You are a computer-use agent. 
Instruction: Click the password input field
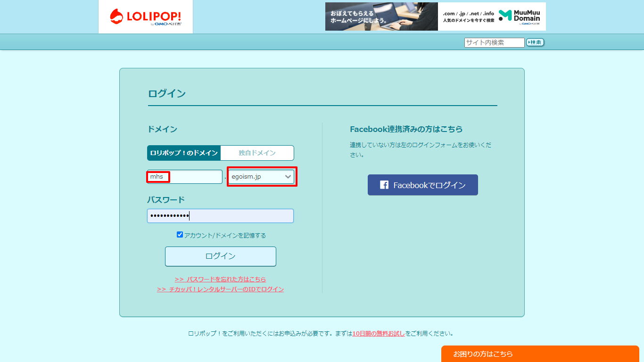220,215
